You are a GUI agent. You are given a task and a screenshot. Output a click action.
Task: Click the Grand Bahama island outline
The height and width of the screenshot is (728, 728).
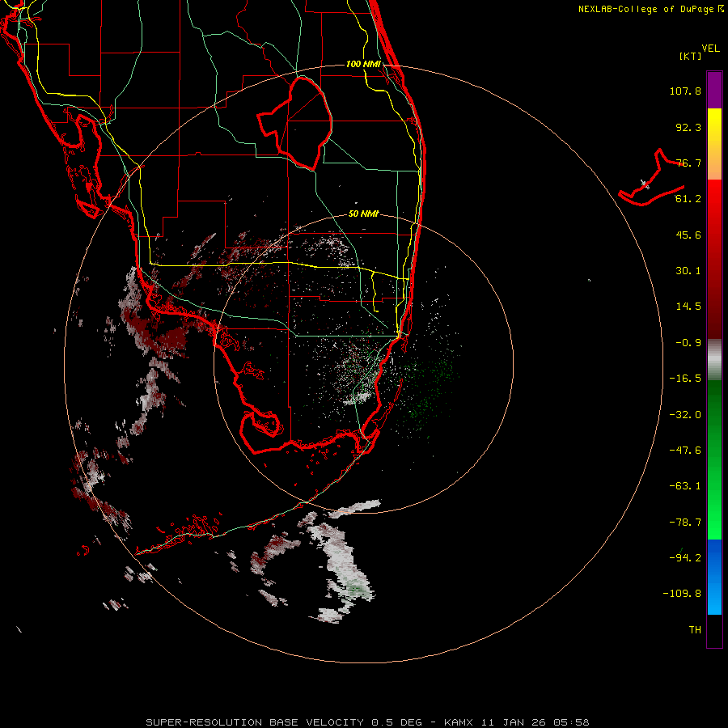[x=651, y=178]
